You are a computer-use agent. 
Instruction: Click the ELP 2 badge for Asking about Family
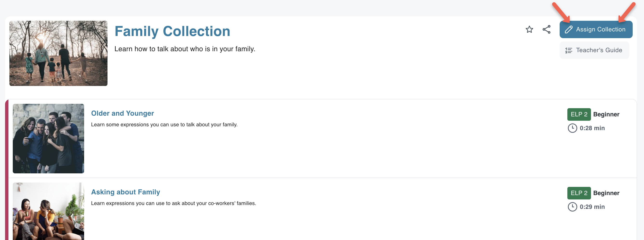point(579,193)
